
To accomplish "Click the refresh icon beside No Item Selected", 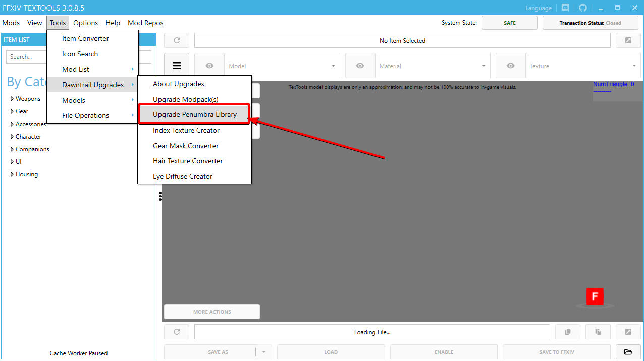I will [177, 41].
